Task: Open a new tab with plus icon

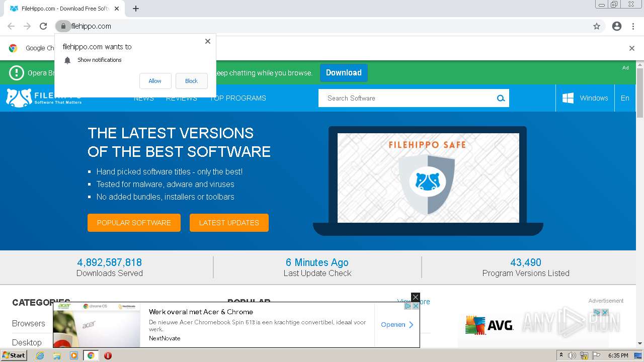Action: [136, 9]
